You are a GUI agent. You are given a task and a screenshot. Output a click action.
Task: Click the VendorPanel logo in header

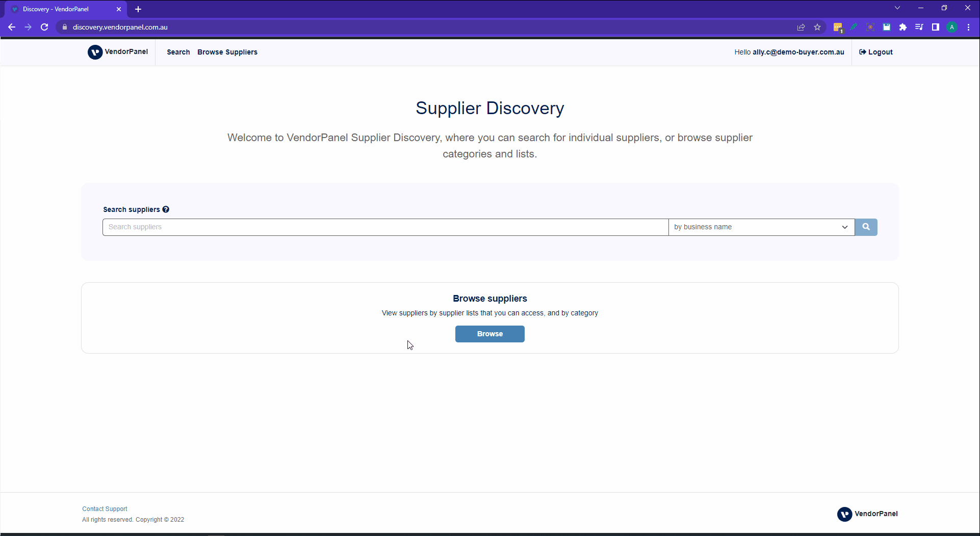point(118,52)
